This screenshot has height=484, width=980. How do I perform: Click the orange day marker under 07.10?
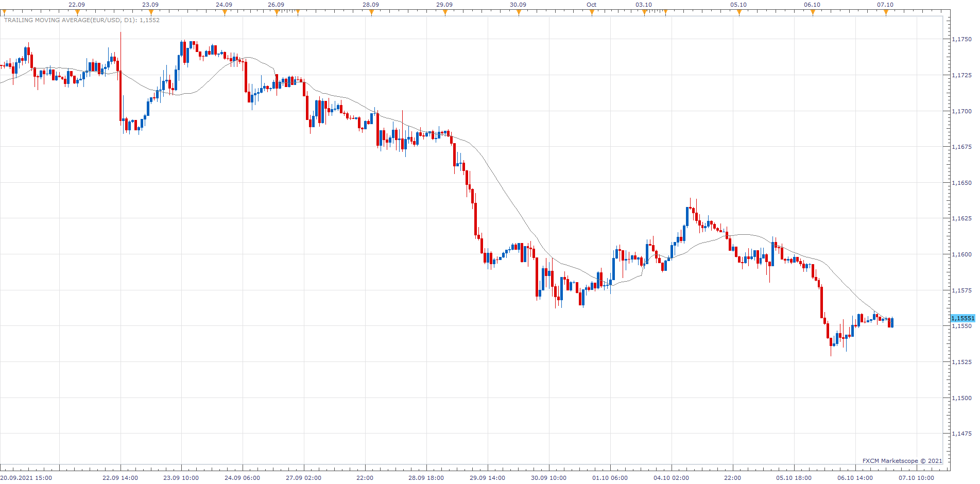[x=886, y=13]
